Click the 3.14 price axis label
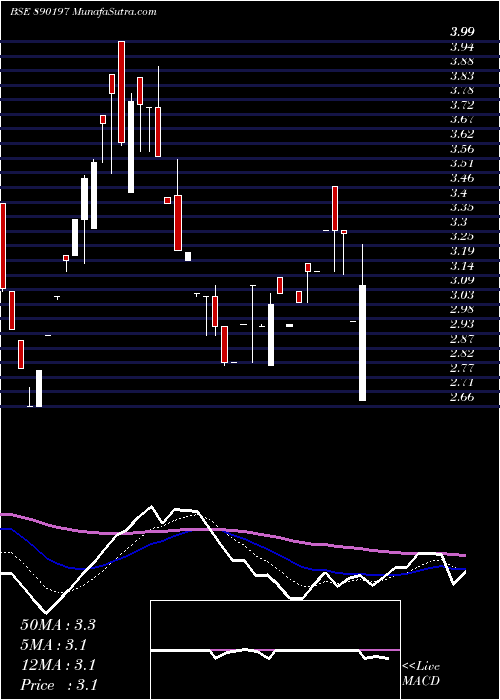Screen dimensions: 500x700 click(462, 266)
